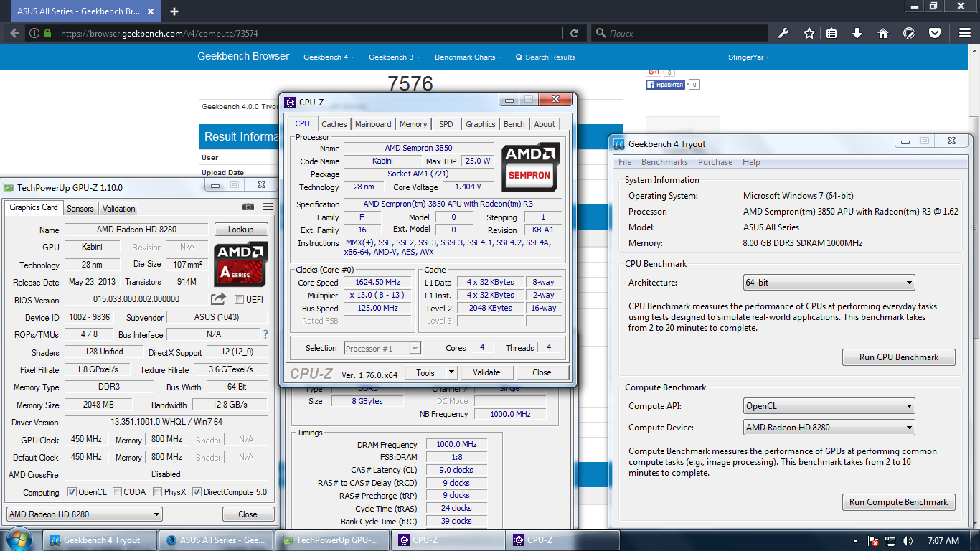Open the volume speaker icon in system tray
The image size is (980, 551).
pyautogui.click(x=908, y=541)
